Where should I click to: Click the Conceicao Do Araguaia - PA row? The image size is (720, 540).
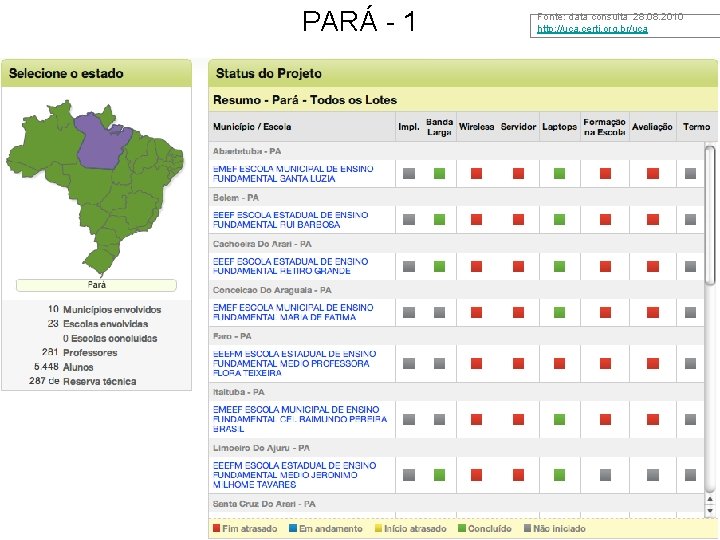click(x=457, y=290)
